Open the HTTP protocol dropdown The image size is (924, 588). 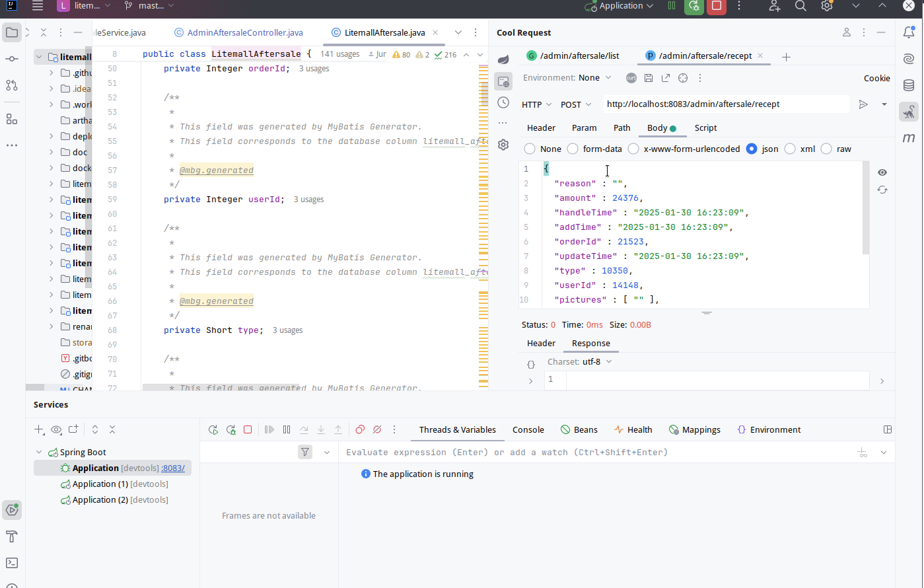tap(537, 104)
